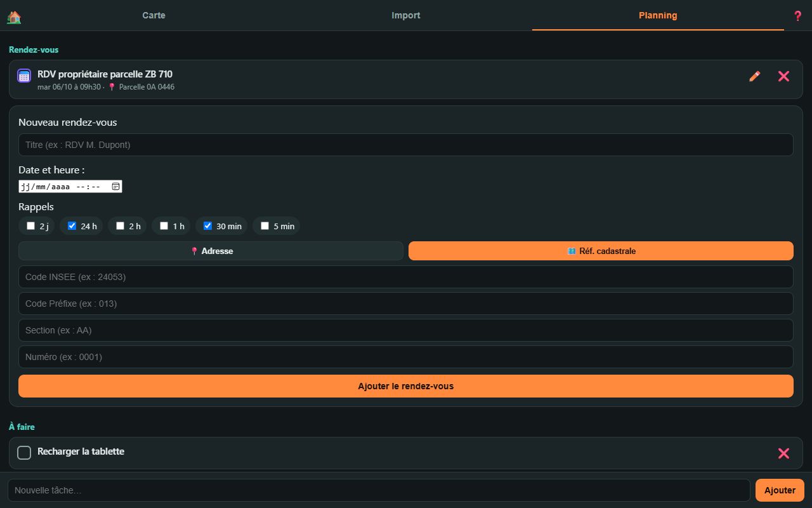Click the Ajouter task button
812x508 pixels.
(x=780, y=490)
